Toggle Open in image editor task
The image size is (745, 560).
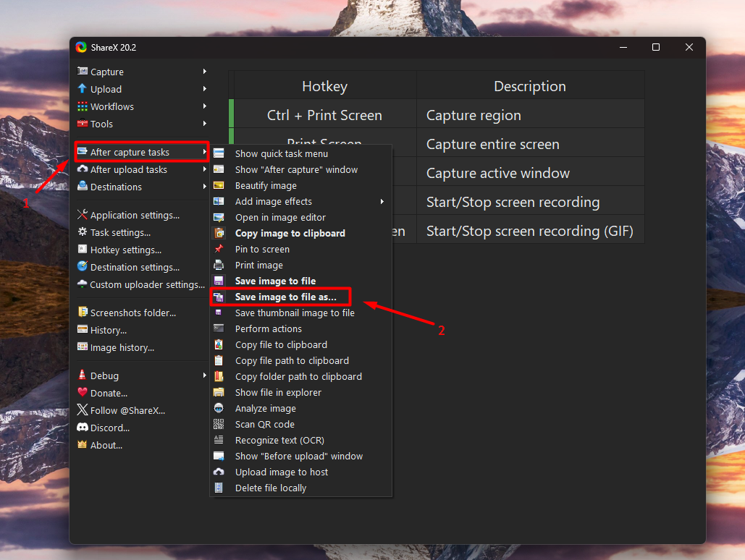pos(300,217)
